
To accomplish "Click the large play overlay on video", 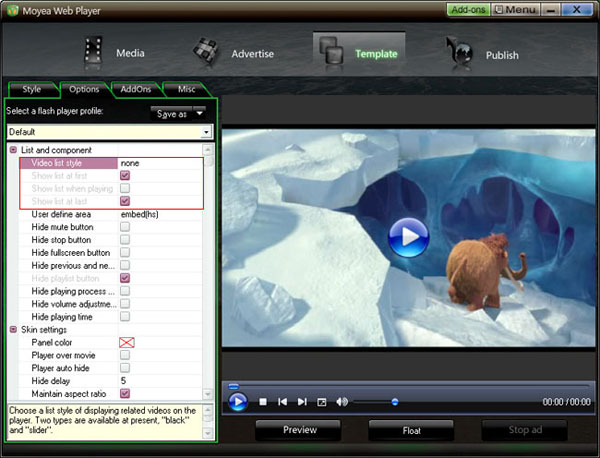I will pos(408,237).
